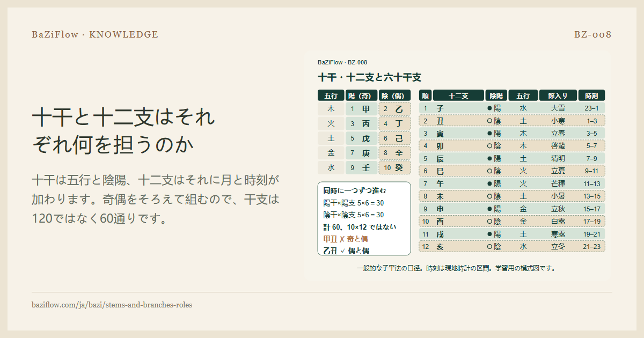Image resolution: width=644 pixels, height=338 pixels.
Task: Select stem cell 4 丁
Action: coord(394,123)
